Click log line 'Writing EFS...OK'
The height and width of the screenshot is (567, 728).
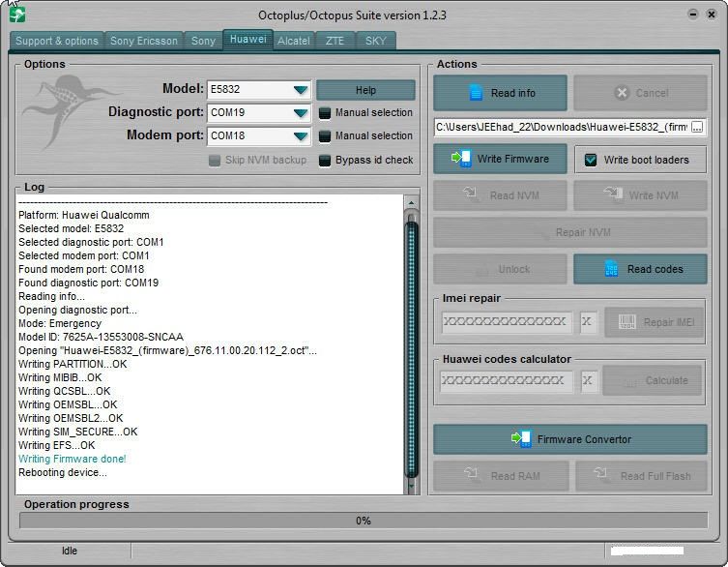tap(57, 446)
